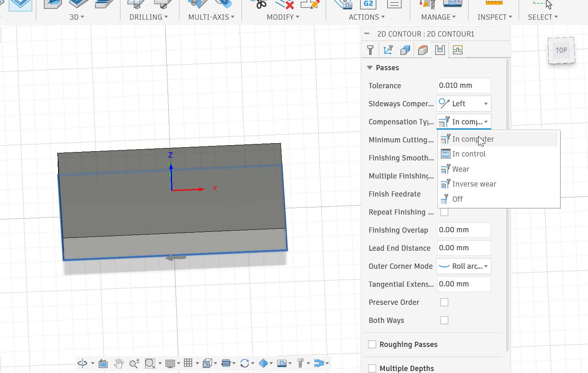Click the Look At icon in navigation bar
Screen dimensions: 588x373
click(103, 363)
